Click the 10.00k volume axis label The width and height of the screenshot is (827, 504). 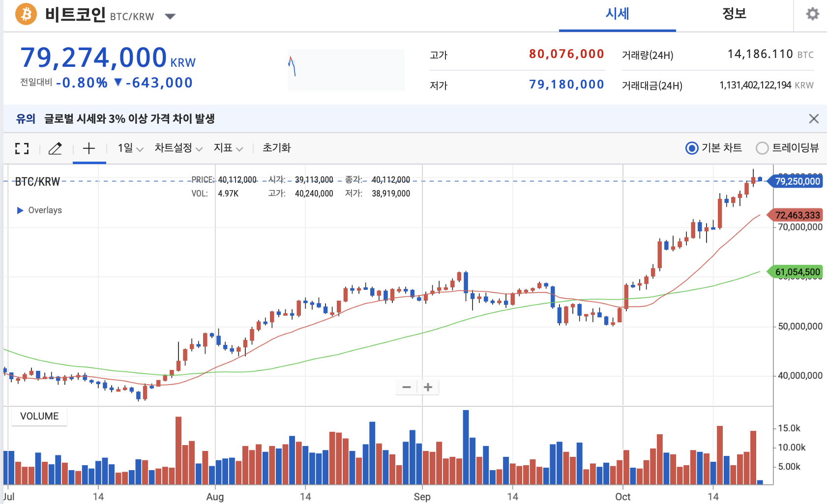(792, 448)
